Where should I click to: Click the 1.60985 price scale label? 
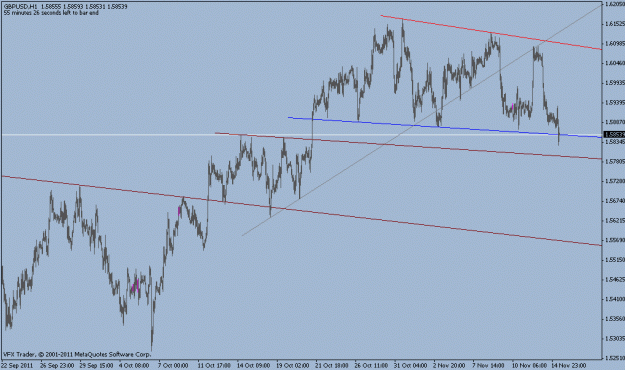[614, 43]
